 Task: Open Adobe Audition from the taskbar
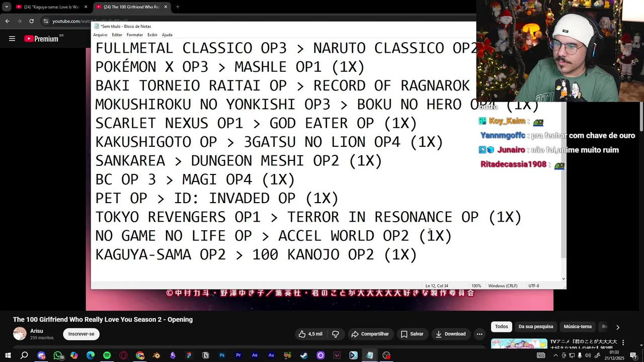[271, 355]
